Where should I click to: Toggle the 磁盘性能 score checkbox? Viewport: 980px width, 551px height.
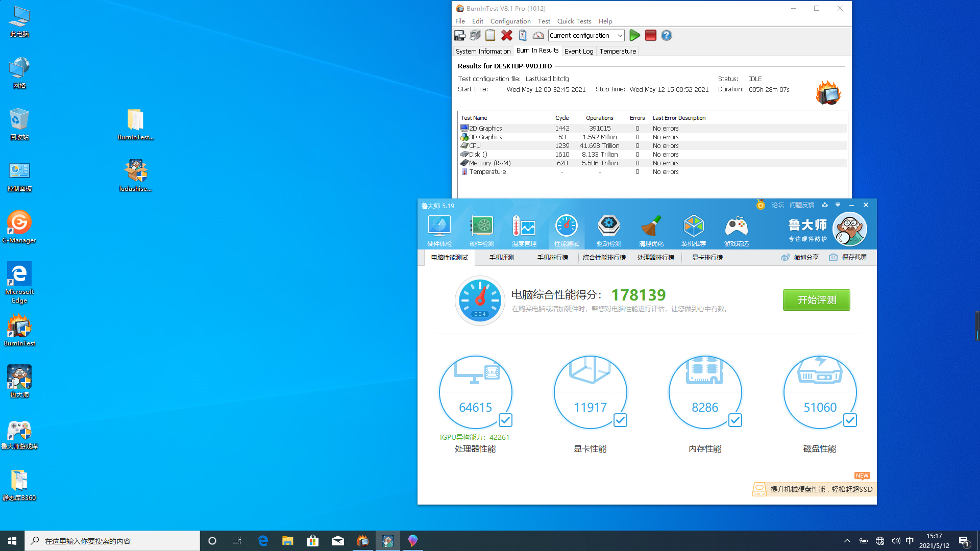pos(850,420)
